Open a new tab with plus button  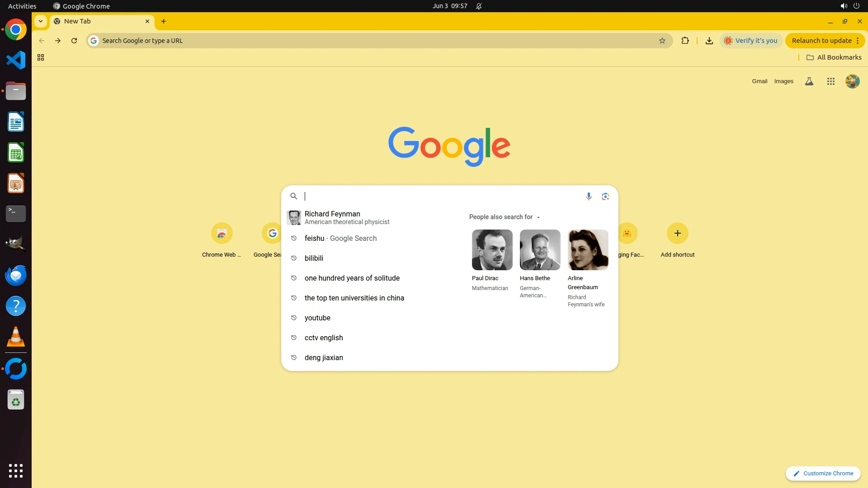point(164,21)
